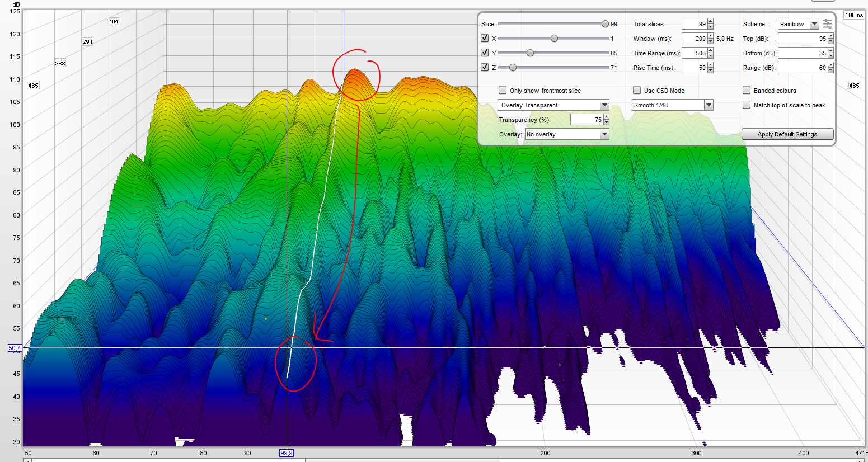Click the Total slices input field
868x462 pixels.
click(695, 24)
